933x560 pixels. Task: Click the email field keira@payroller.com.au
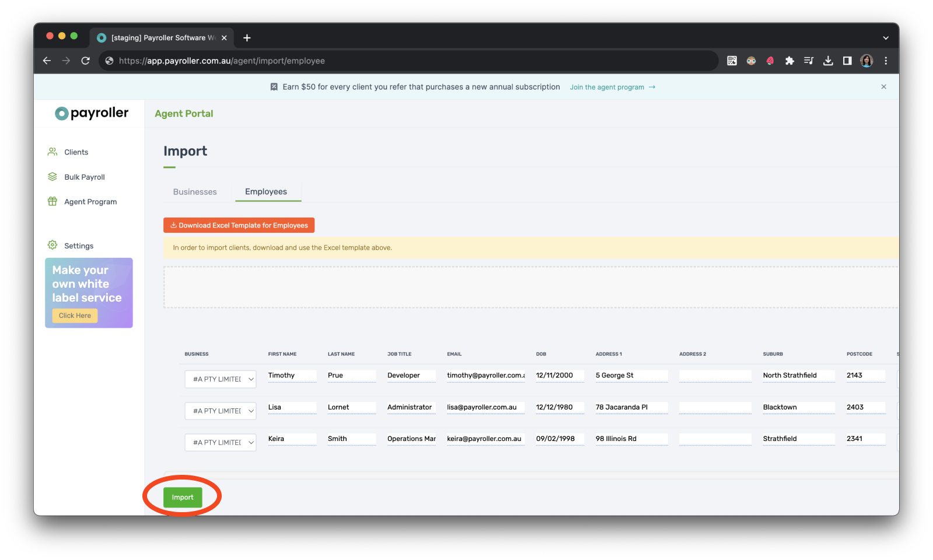(485, 439)
